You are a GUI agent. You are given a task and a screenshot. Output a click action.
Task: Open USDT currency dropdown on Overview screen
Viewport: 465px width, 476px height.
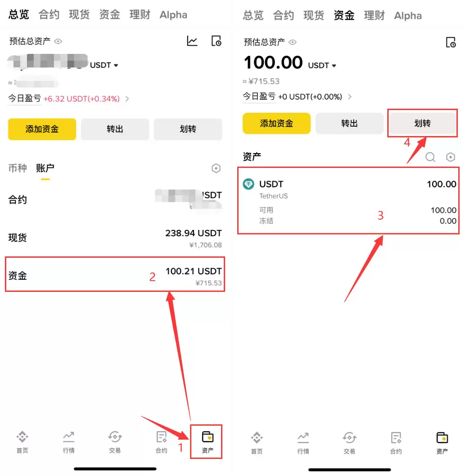[x=104, y=65]
